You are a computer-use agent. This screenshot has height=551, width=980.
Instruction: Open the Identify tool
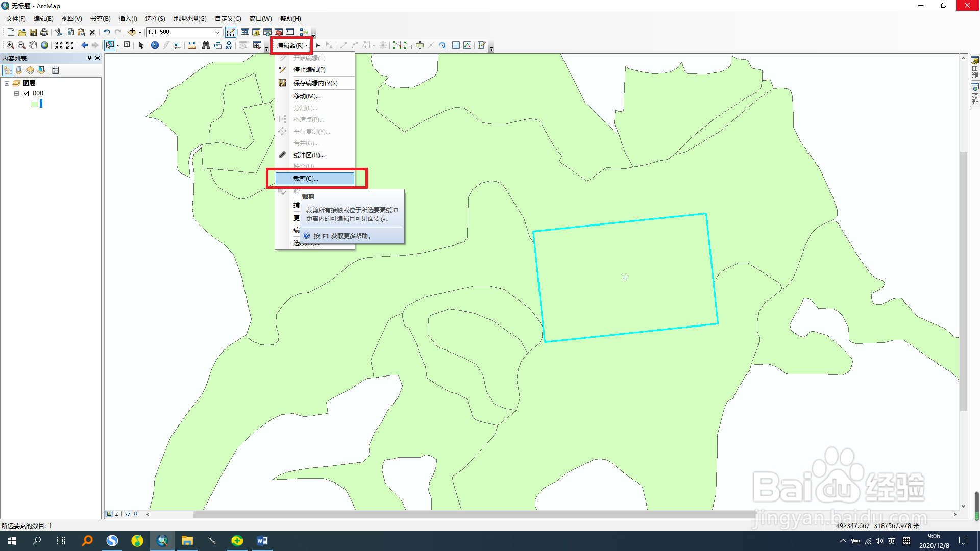point(155,45)
